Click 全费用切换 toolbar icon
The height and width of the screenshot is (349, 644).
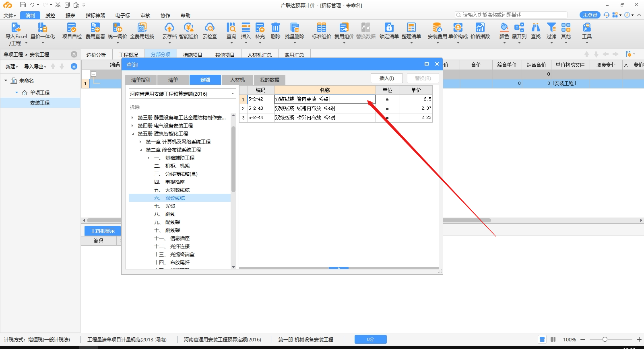(142, 27)
